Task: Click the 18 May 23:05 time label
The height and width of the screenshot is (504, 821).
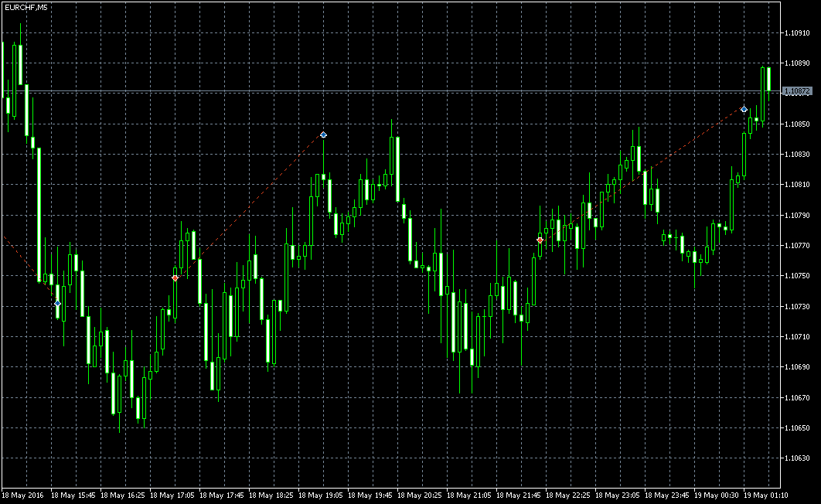Action: pyautogui.click(x=618, y=495)
